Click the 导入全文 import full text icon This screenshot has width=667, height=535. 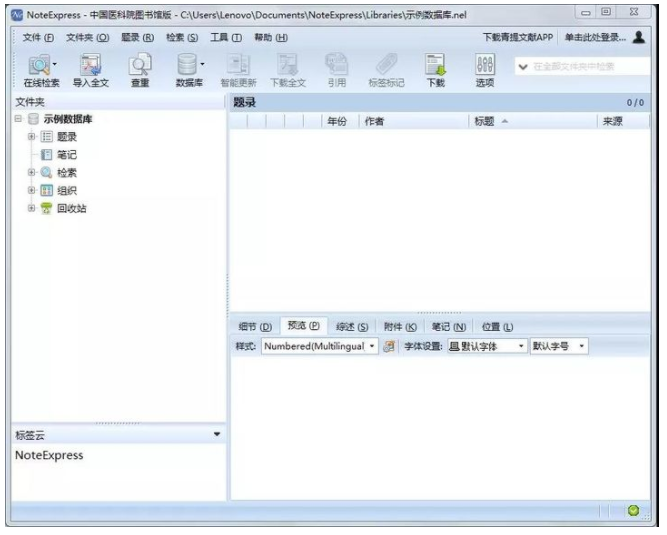[91, 70]
